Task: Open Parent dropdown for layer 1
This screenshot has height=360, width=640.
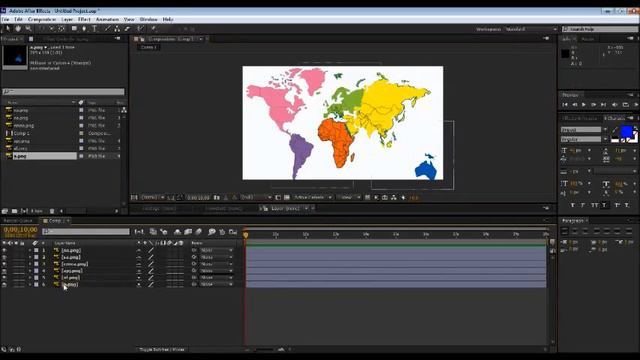Action: click(216, 250)
